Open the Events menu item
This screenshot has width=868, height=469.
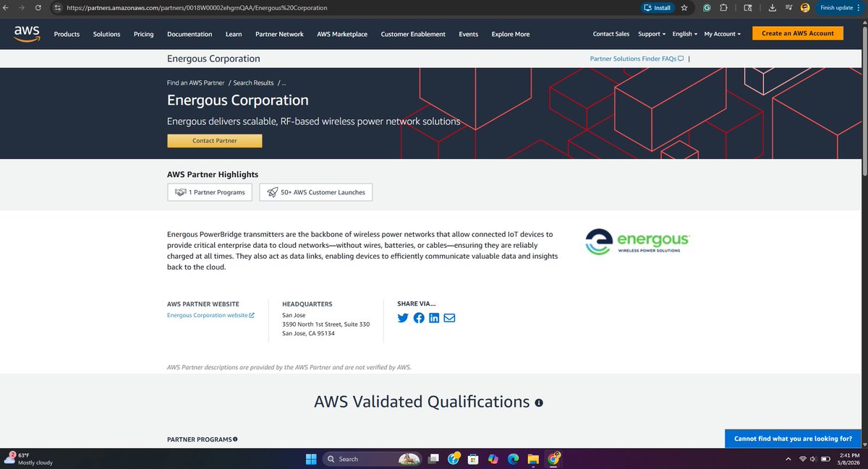click(469, 34)
